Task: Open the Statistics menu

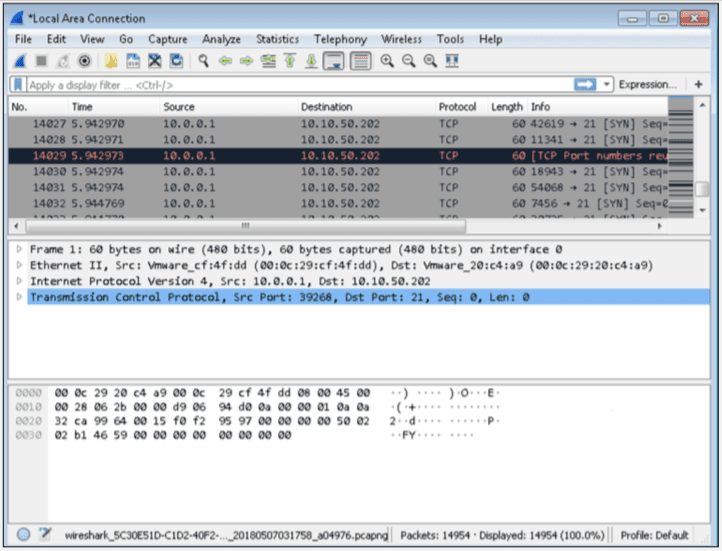Action: coord(277,39)
